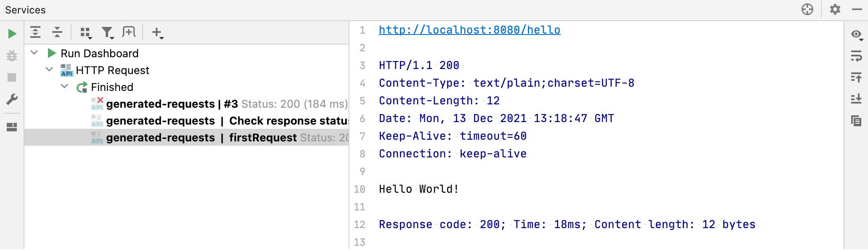Click the Services panel settings gear
Viewport: 868px width, 250px height.
[x=835, y=9]
